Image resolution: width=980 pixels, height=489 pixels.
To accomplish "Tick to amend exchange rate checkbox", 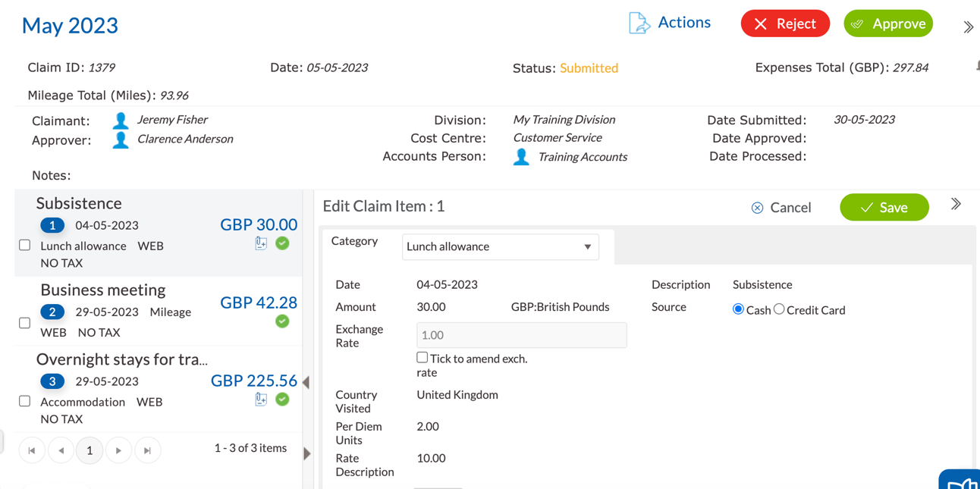I will pos(422,357).
